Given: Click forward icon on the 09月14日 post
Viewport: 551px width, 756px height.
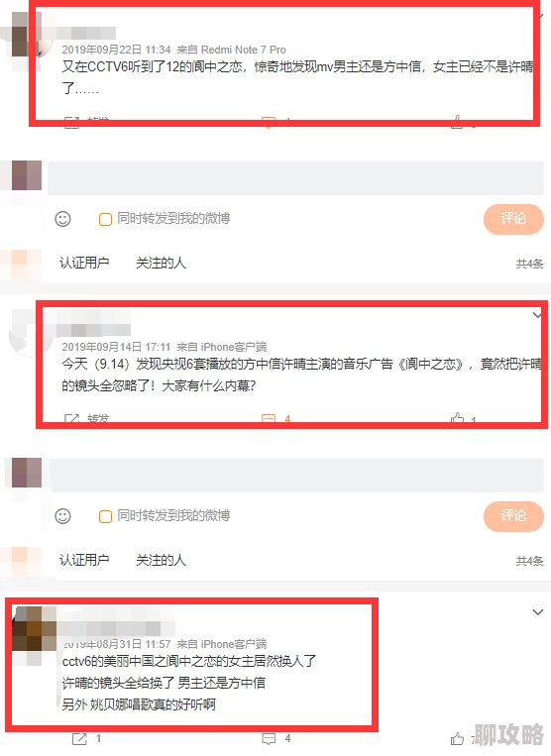Looking at the screenshot, I should point(71,418).
